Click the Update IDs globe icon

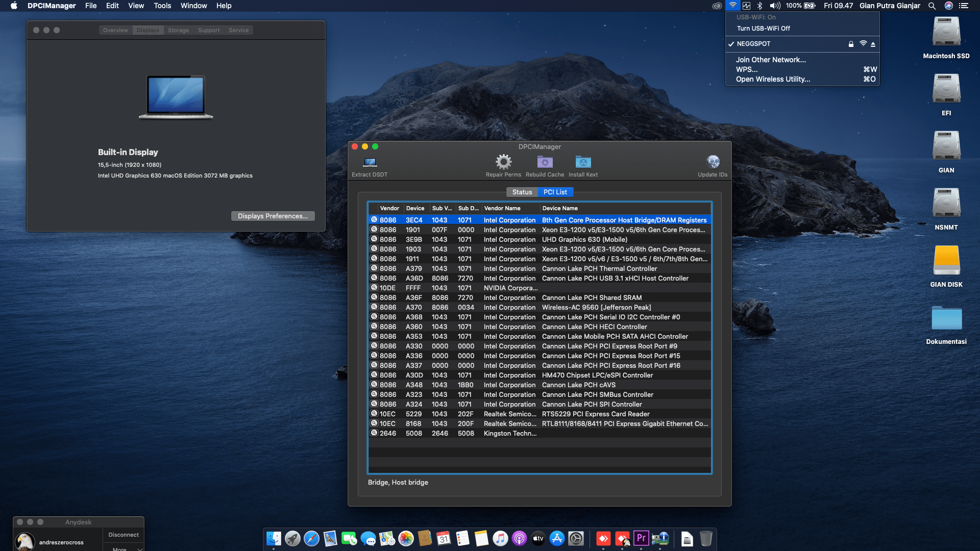(x=713, y=164)
